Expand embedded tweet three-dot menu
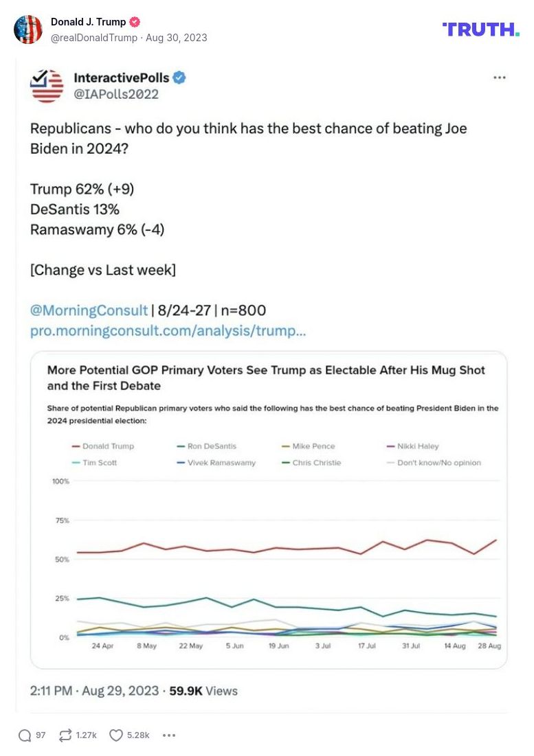 click(500, 78)
